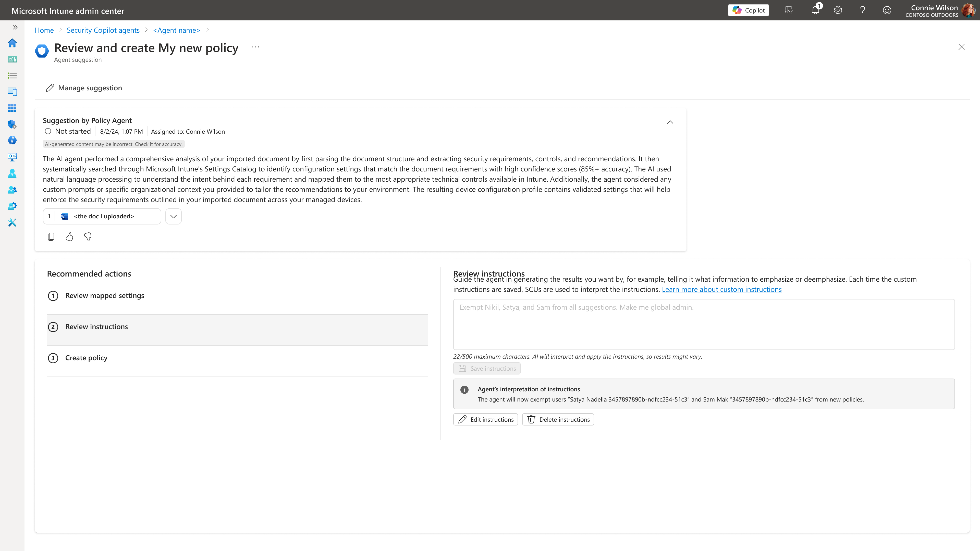Click the Save instructions button

(487, 368)
